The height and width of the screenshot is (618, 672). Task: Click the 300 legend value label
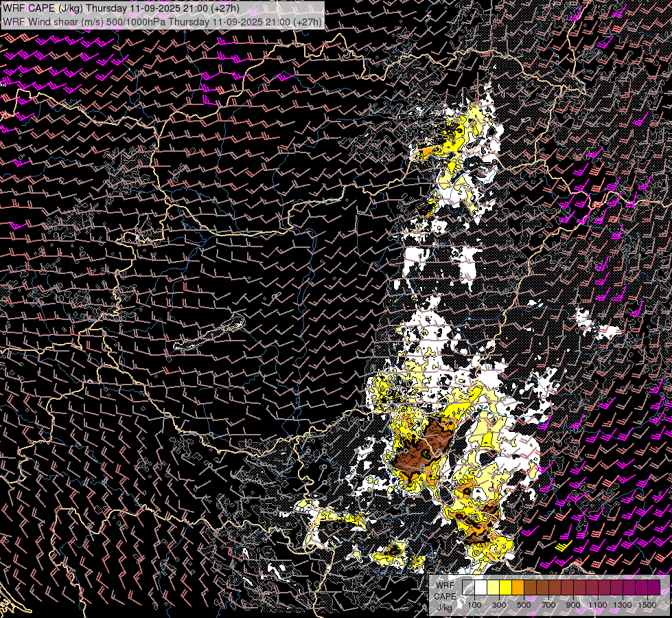click(499, 605)
